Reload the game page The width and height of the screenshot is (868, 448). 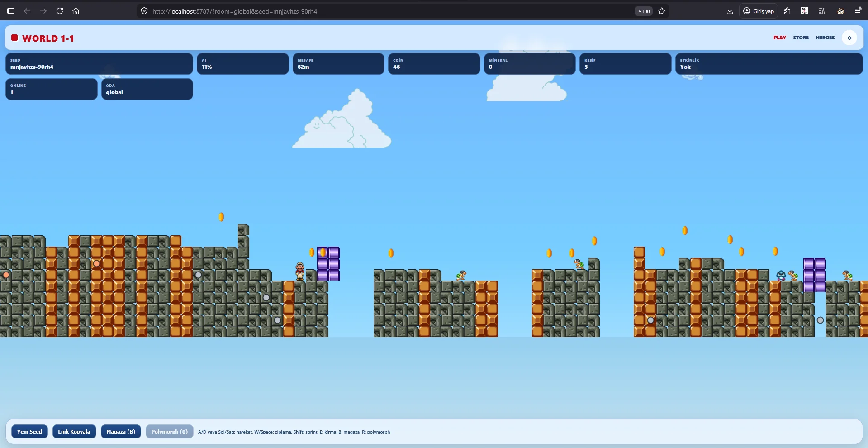(x=60, y=11)
